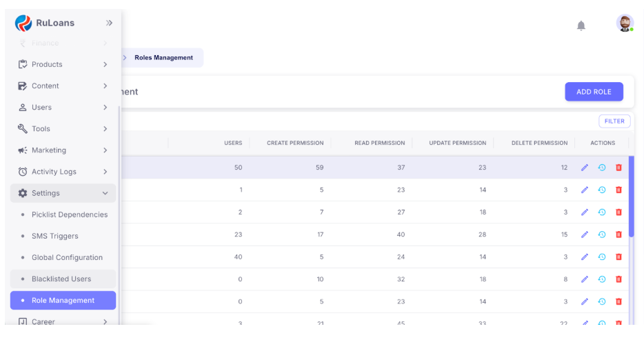644x340 pixels.
Task: Expand the Activity Logs submenu
Action: tap(105, 172)
